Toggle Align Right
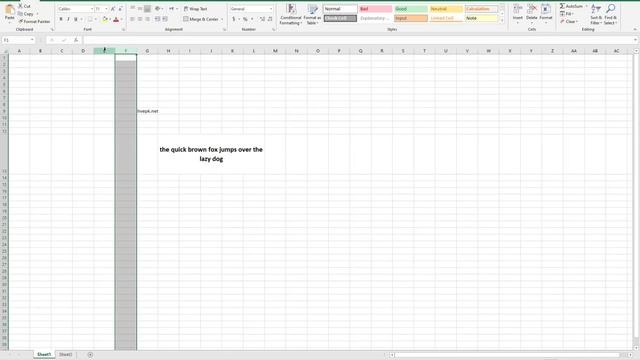The image size is (640, 360). click(147, 19)
